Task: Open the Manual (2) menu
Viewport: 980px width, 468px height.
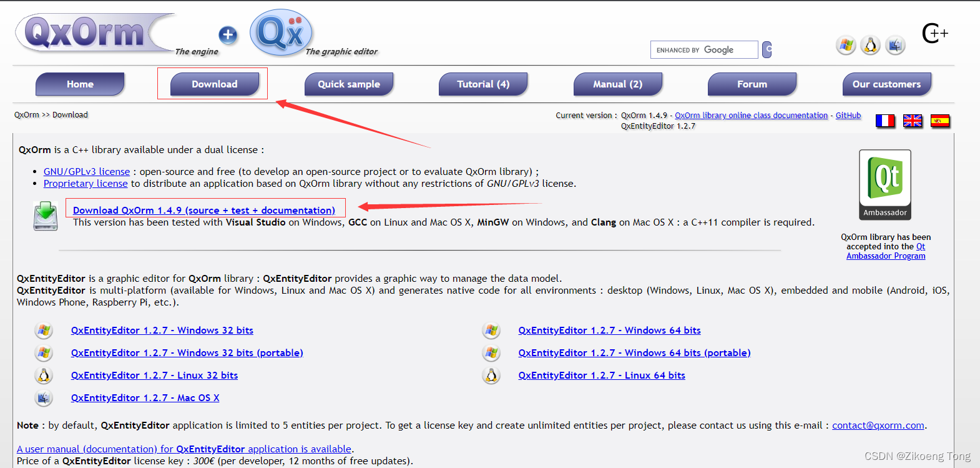Action: (618, 84)
